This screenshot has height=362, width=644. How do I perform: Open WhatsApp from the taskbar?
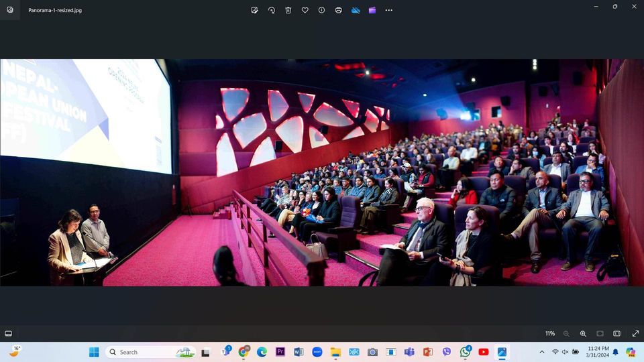(x=465, y=352)
